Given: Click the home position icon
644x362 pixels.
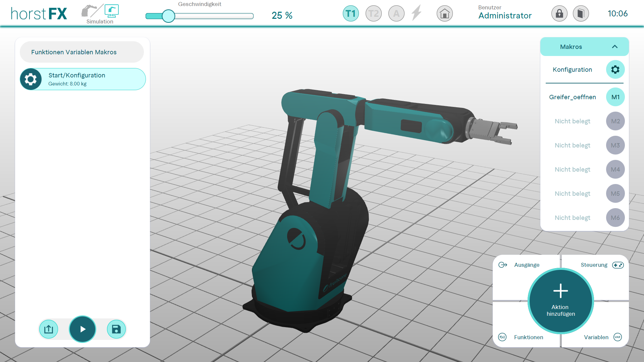Looking at the screenshot, I should coord(444,14).
